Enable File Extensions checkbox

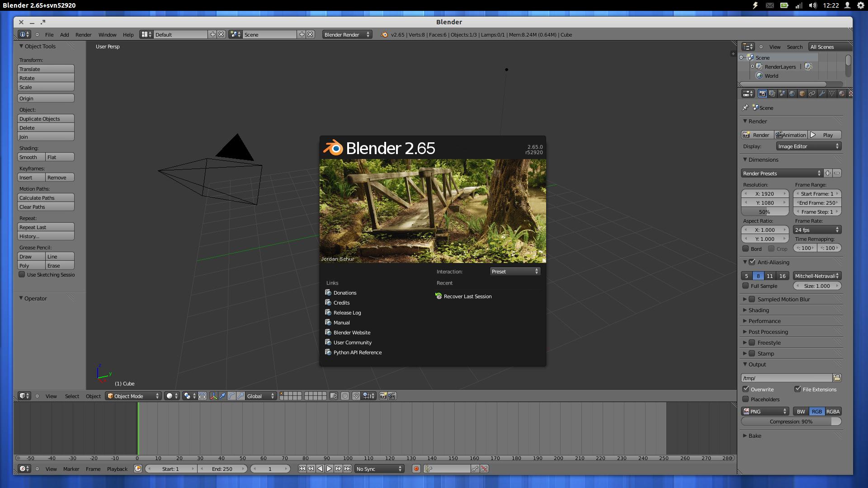pyautogui.click(x=797, y=389)
